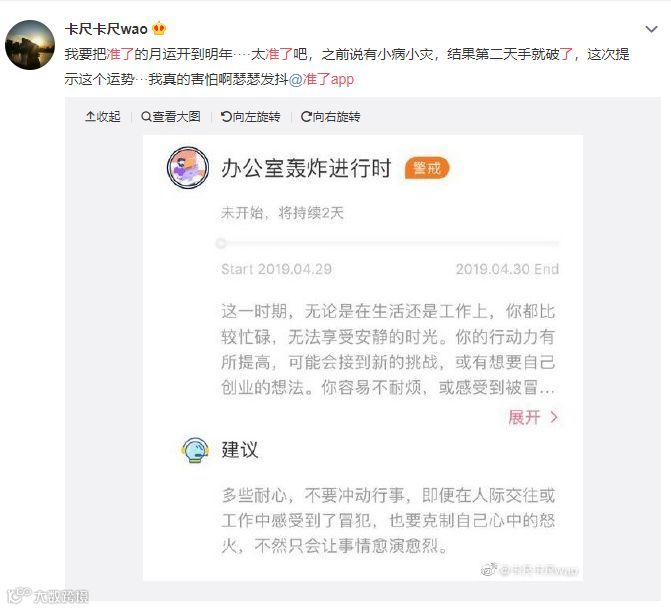This screenshot has width=671, height=610.
Task: Click the crown VIP badge icon
Action: pyautogui.click(x=159, y=29)
